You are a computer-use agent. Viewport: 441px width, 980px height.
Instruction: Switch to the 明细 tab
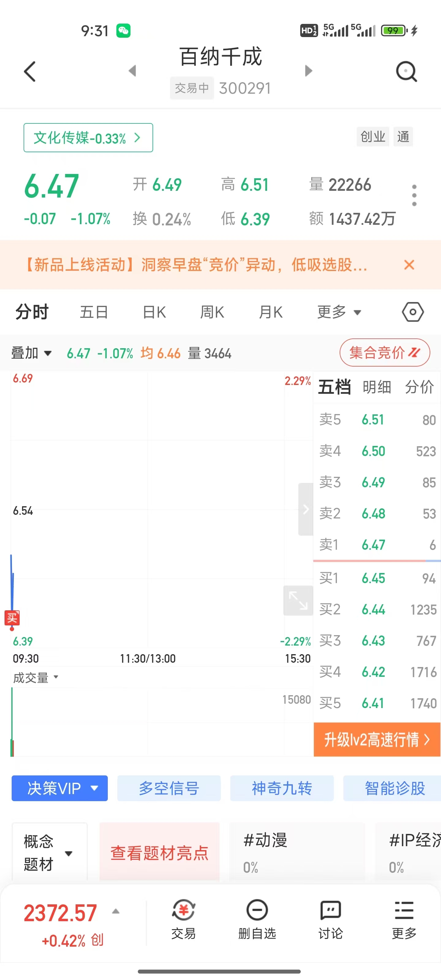pos(377,387)
